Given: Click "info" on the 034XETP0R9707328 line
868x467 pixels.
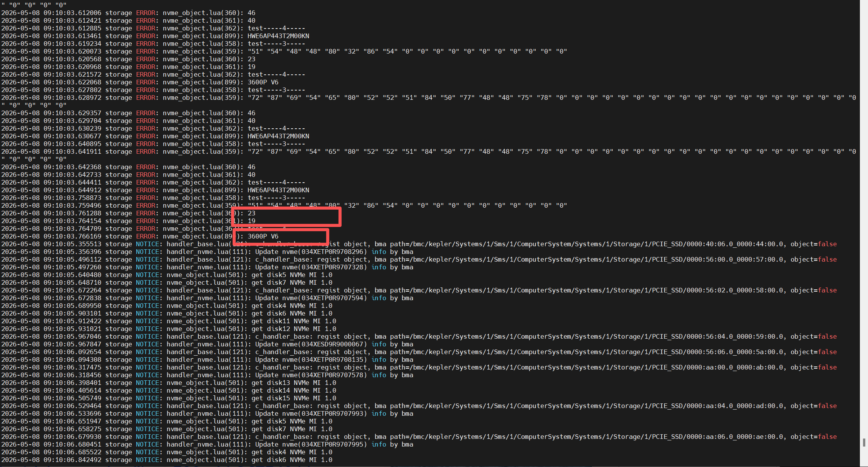Looking at the screenshot, I should pos(379,267).
